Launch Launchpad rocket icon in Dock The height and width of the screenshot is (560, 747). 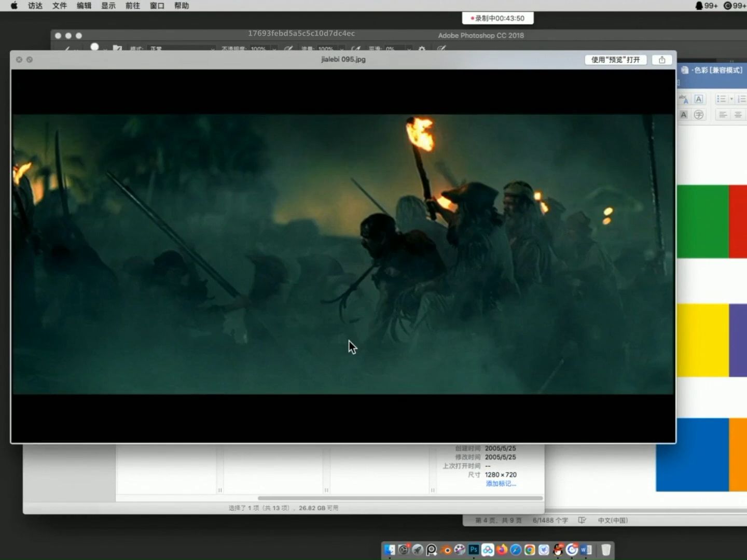418,550
